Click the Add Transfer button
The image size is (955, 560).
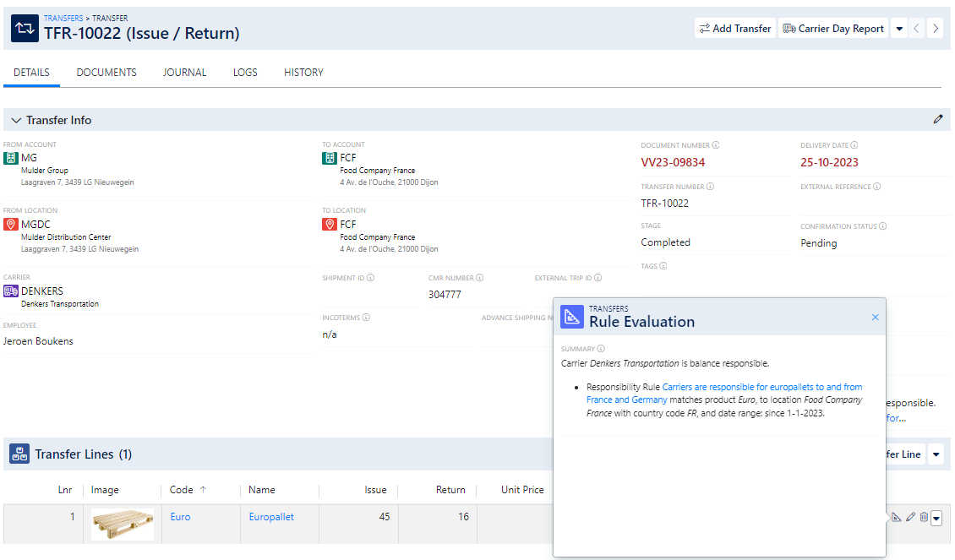[735, 28]
